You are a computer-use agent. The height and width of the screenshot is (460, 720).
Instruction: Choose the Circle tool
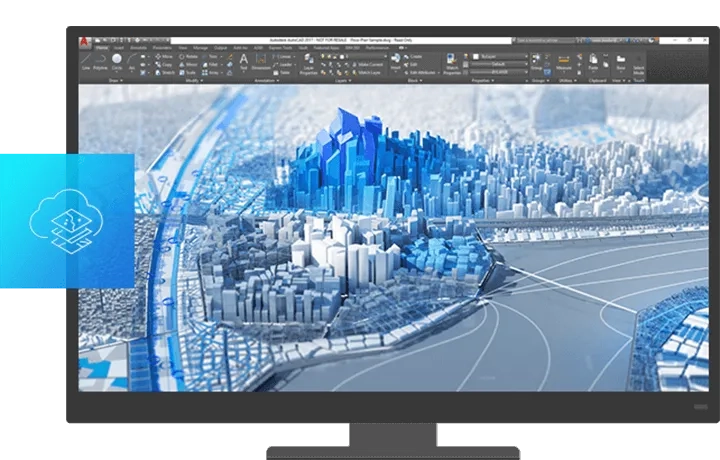coord(117,62)
